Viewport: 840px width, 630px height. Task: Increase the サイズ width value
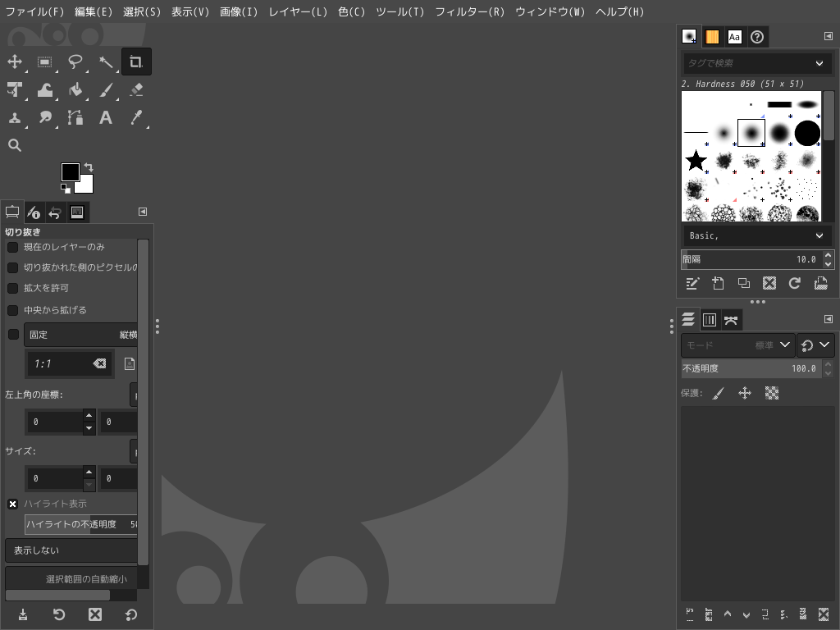(89, 472)
